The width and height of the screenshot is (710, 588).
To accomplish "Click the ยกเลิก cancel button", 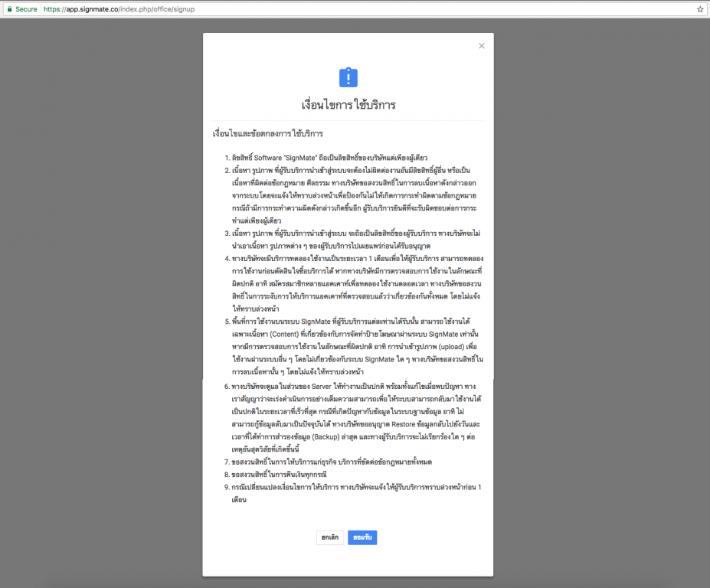I will point(330,537).
